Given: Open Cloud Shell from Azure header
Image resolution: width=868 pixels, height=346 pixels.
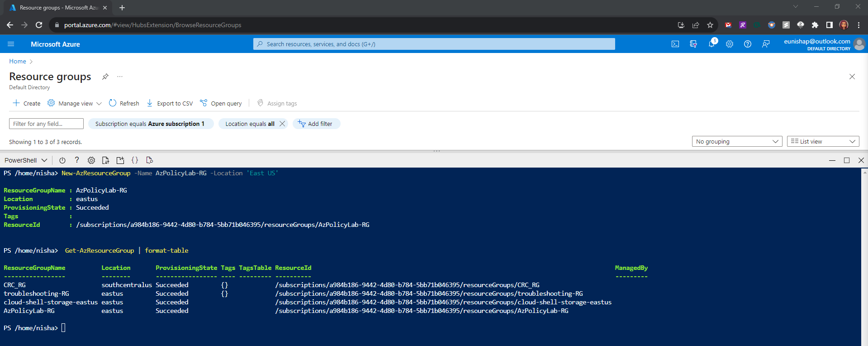Looking at the screenshot, I should pyautogui.click(x=675, y=44).
